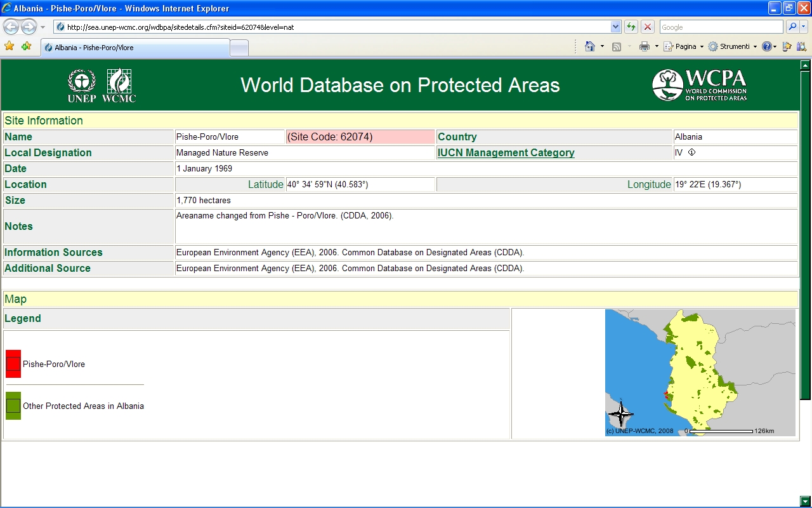Screen dimensions: 812x508
Task: Click the Stop loading red X icon
Action: (x=648, y=27)
